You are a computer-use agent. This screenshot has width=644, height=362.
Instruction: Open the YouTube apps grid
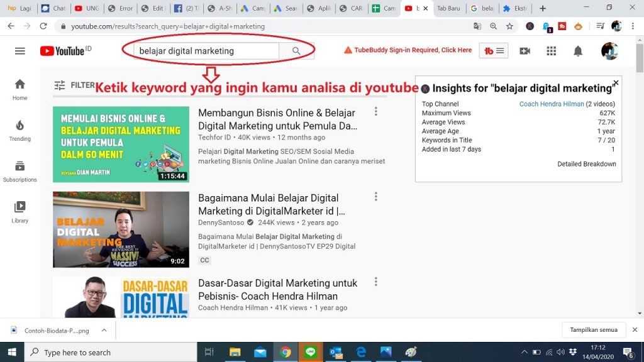pos(552,51)
